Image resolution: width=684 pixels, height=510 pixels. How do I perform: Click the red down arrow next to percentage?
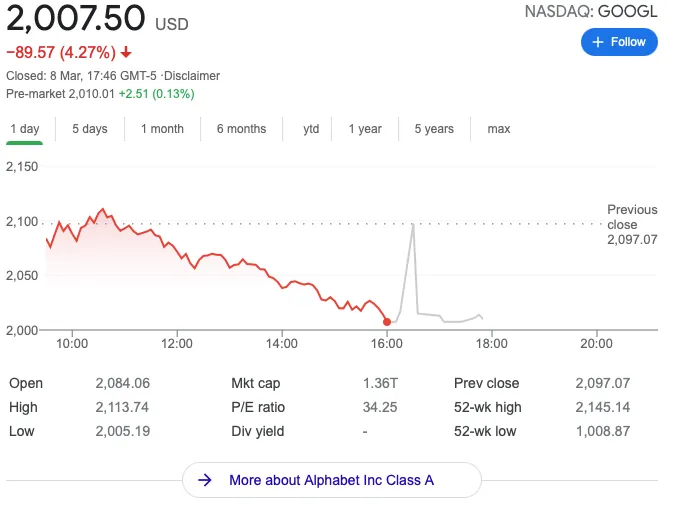(x=126, y=52)
